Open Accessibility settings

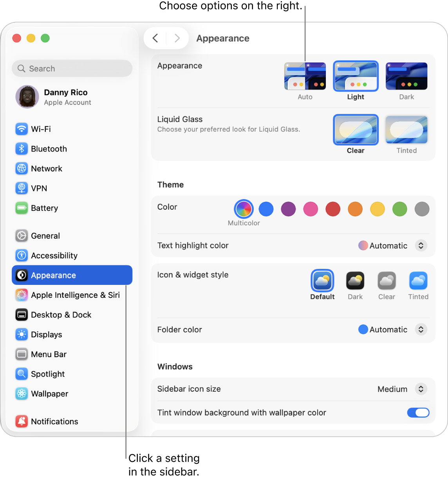coord(54,255)
